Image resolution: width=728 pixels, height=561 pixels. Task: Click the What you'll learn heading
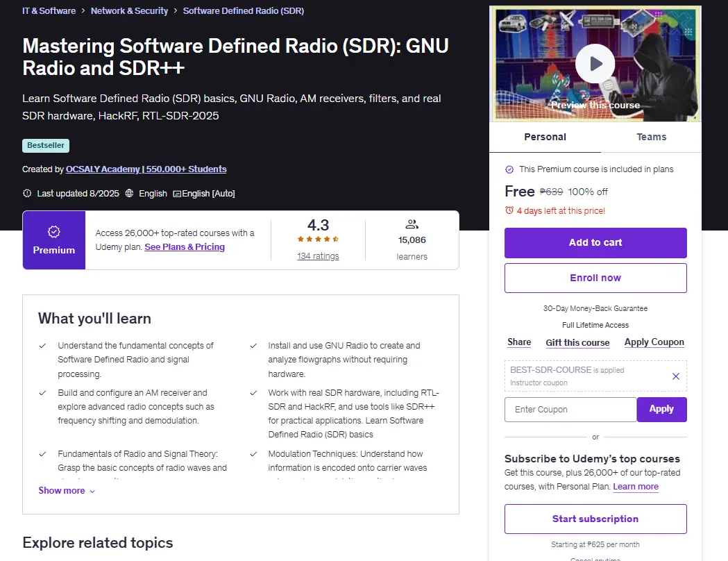tap(94, 319)
